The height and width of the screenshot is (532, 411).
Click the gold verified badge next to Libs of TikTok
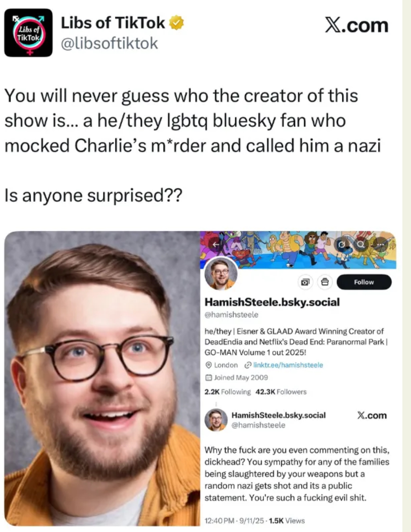176,23
